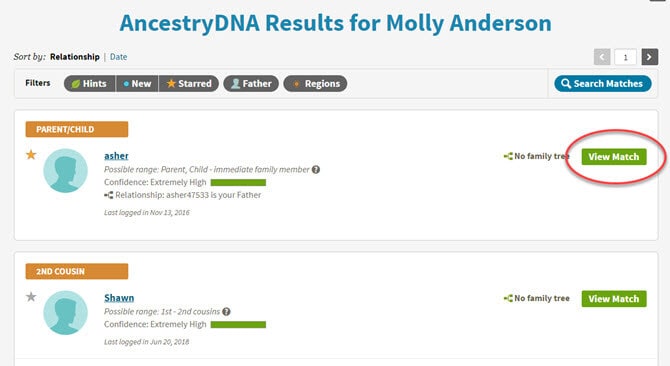This screenshot has width=670, height=366.
Task: Star the Shawn match with gray star
Action: coord(31,296)
